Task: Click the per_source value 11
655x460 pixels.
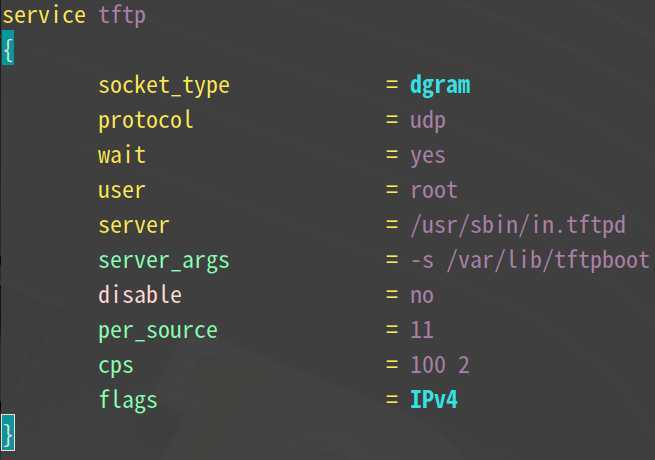Action: coord(422,330)
